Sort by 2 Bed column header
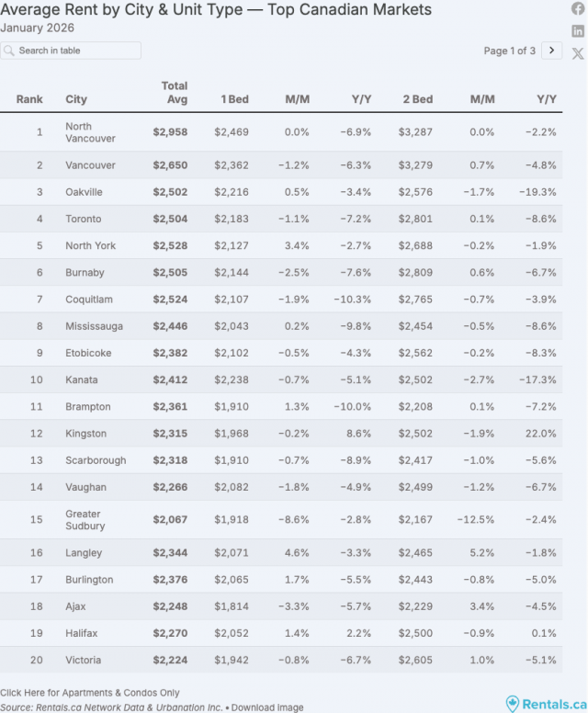The height and width of the screenshot is (713, 588). pos(417,99)
